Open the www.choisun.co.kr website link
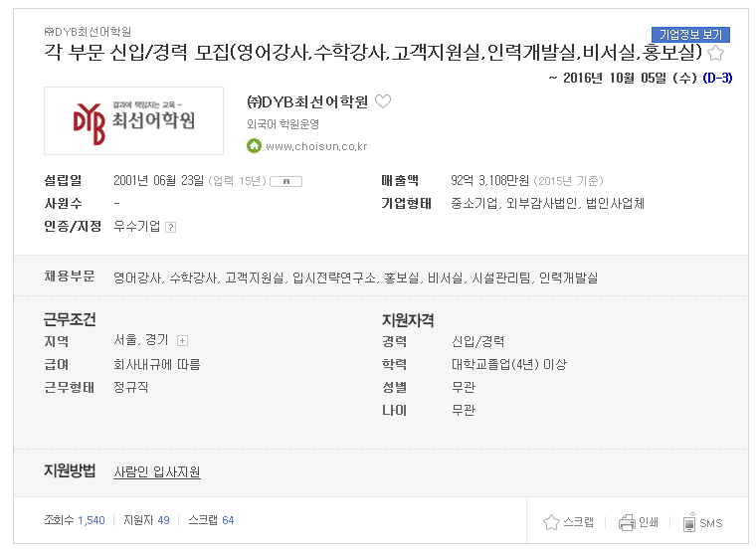The width and height of the screenshot is (756, 556). click(x=316, y=146)
